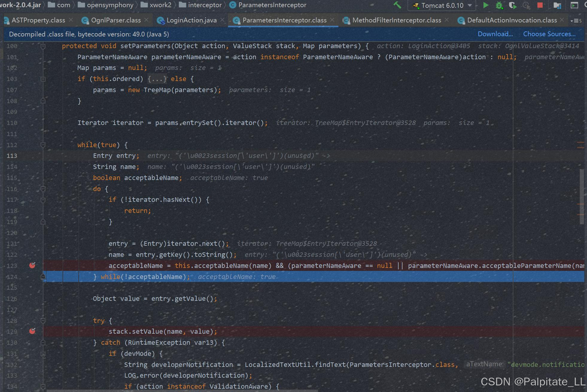The height and width of the screenshot is (392, 587).
Task: Click the vertical scrollbar thumb in editor
Action: point(582,196)
